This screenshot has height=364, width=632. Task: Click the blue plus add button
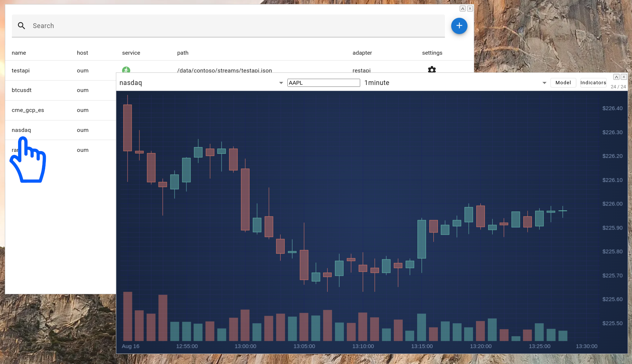pos(459,26)
